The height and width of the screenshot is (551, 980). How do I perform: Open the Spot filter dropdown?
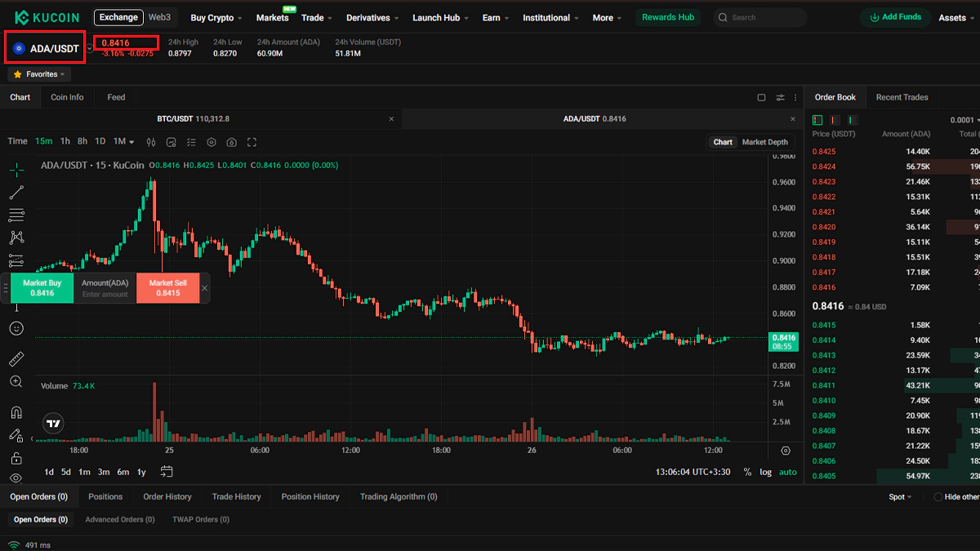901,497
